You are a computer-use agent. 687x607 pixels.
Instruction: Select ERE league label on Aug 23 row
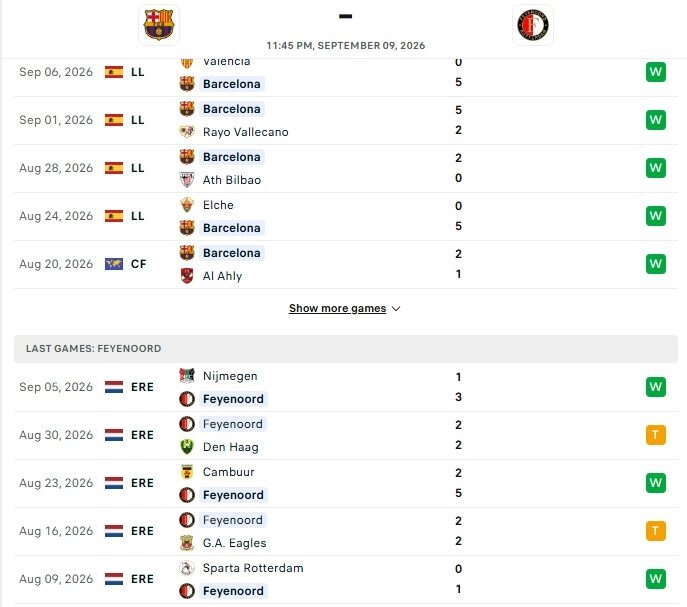coord(142,483)
